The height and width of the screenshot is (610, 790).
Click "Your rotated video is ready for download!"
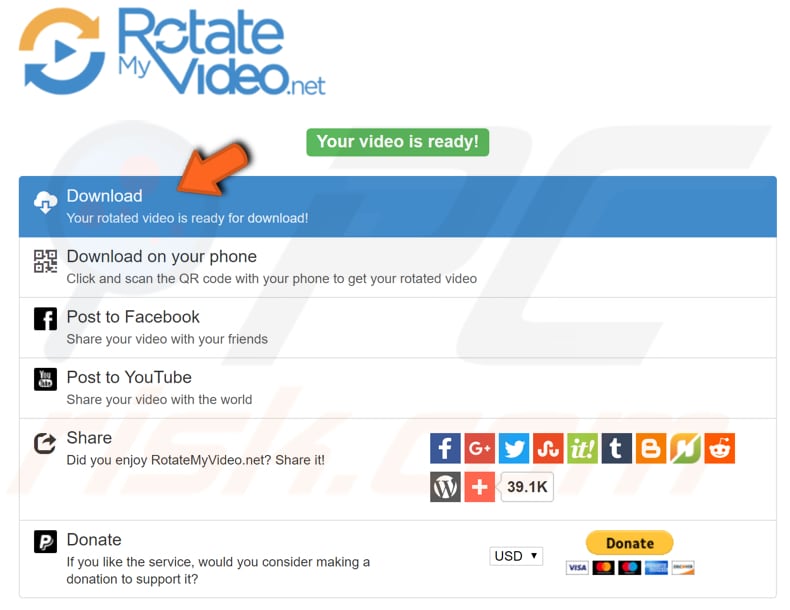click(x=187, y=218)
